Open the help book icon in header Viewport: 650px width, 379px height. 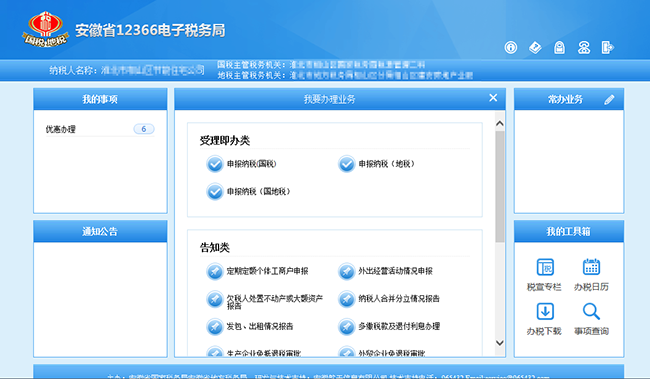[x=535, y=48]
